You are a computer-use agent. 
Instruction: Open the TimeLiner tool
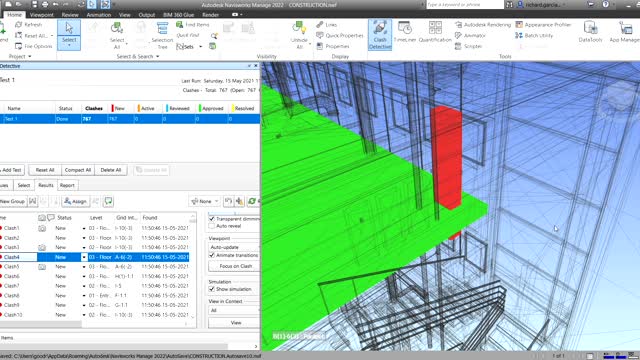[405, 32]
